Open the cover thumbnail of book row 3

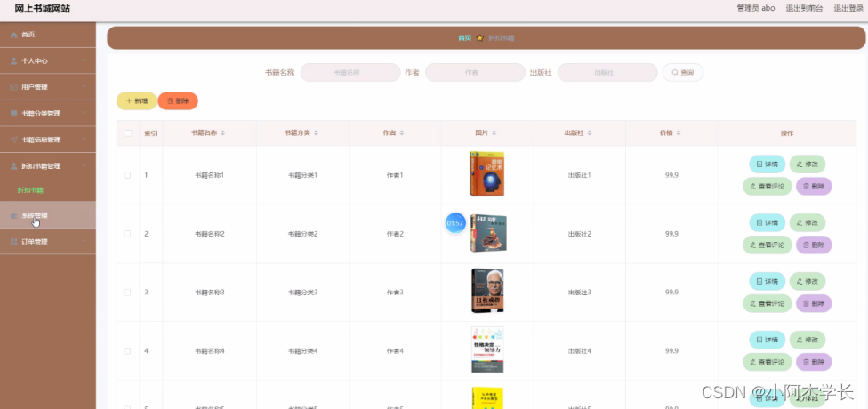point(486,291)
